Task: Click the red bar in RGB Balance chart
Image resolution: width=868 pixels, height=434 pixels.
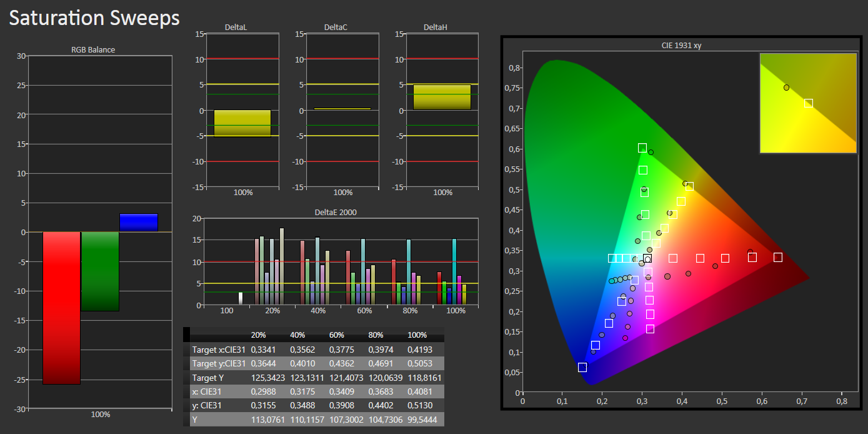Action: (x=62, y=308)
